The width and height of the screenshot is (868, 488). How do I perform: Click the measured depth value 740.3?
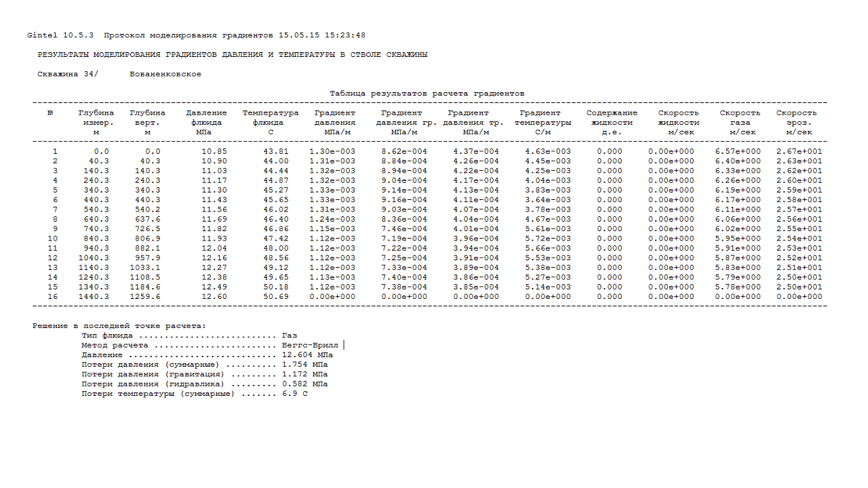click(93, 229)
